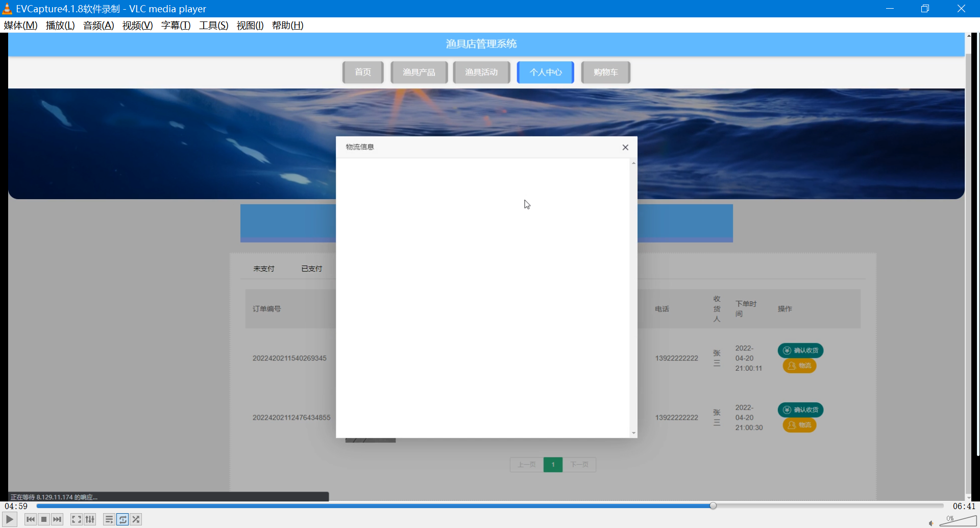This screenshot has height=528, width=980.
Task: Toggle total time display 06:41
Action: 964,506
